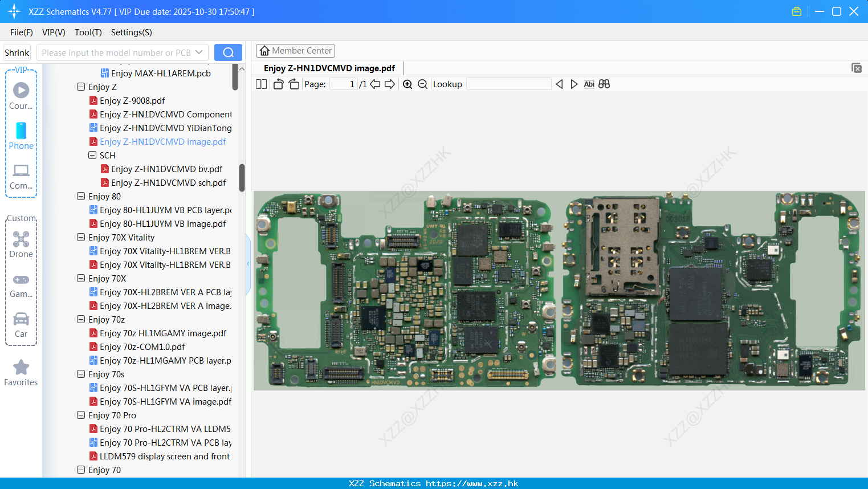Click the Page number input field

[344, 84]
